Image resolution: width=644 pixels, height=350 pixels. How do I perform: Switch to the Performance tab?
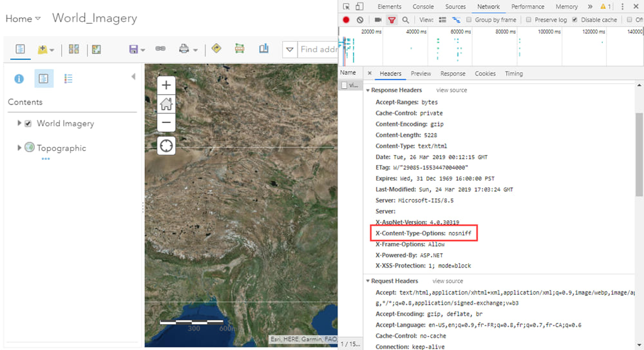click(527, 6)
